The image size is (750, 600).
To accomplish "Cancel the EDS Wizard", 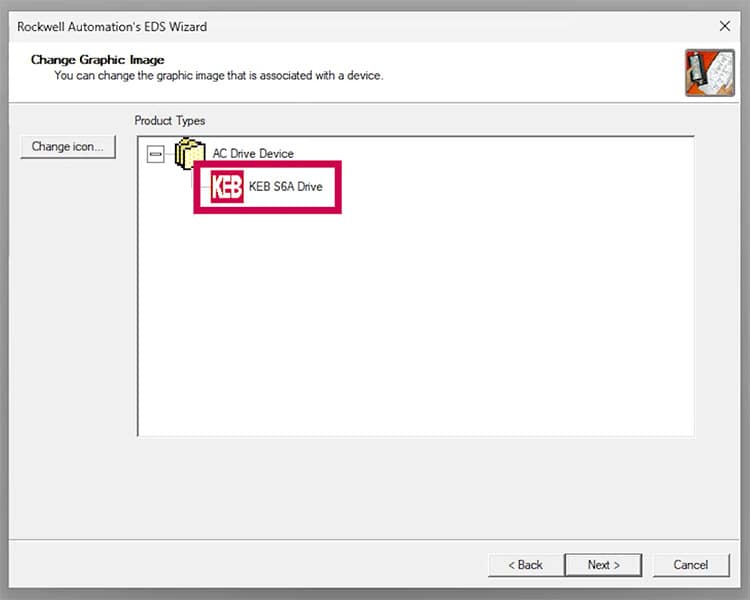I will pyautogui.click(x=691, y=565).
